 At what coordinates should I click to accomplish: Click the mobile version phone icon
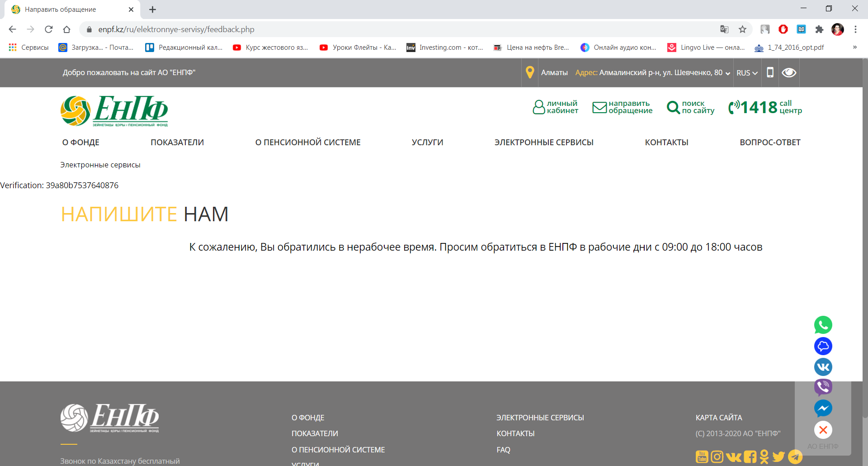770,72
